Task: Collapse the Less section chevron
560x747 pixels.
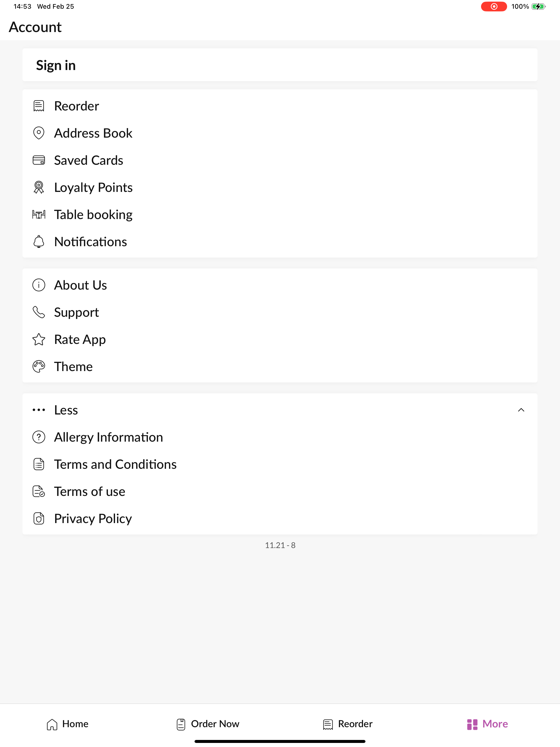Action: 521,410
